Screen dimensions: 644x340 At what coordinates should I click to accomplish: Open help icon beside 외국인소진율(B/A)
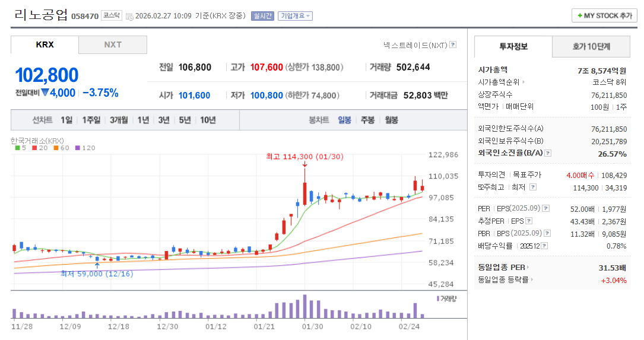[x=548, y=152]
